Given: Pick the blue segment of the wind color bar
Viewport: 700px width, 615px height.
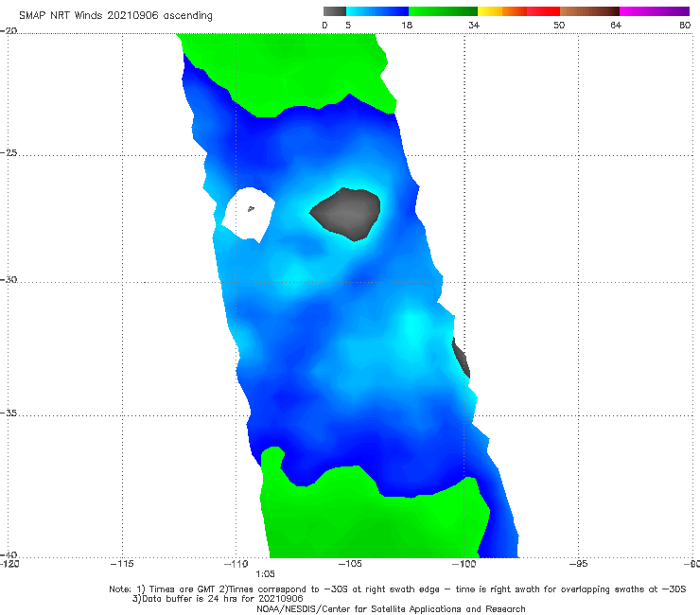Looking at the screenshot, I should click(377, 11).
